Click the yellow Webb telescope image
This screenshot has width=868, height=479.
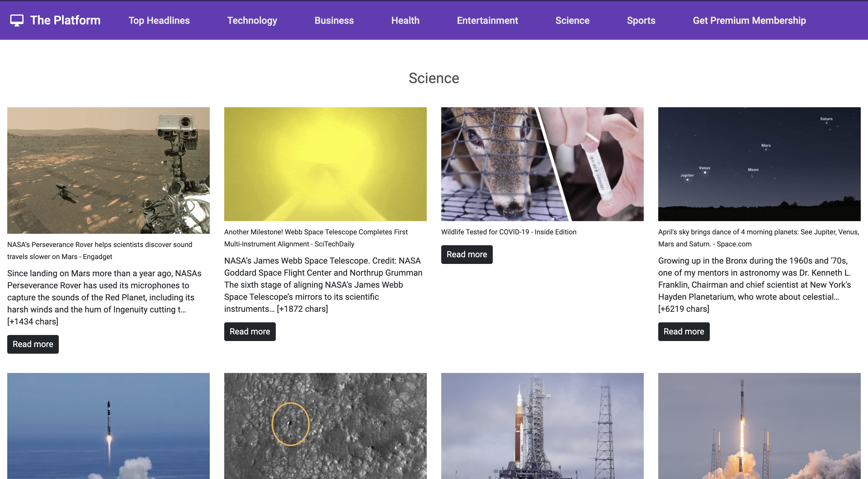(x=325, y=164)
